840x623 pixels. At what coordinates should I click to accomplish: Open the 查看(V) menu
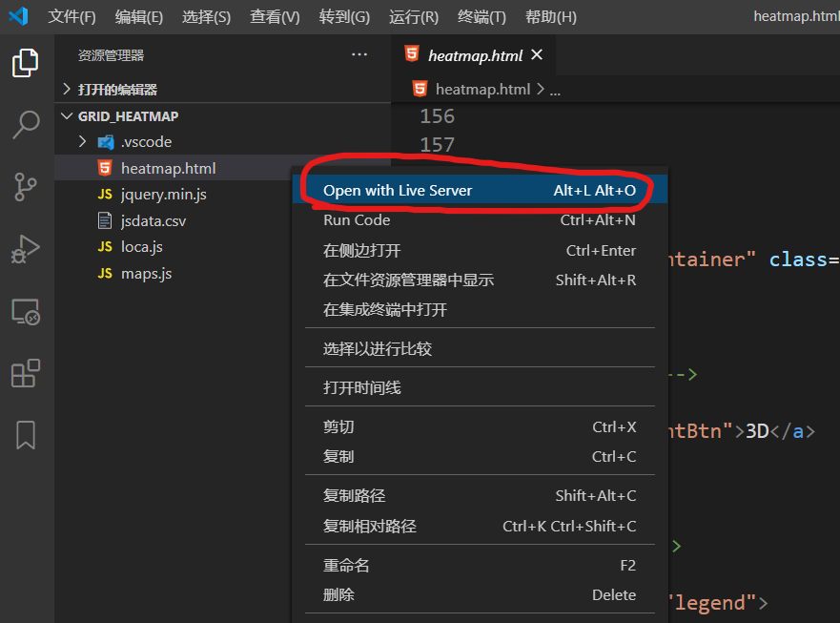275,16
